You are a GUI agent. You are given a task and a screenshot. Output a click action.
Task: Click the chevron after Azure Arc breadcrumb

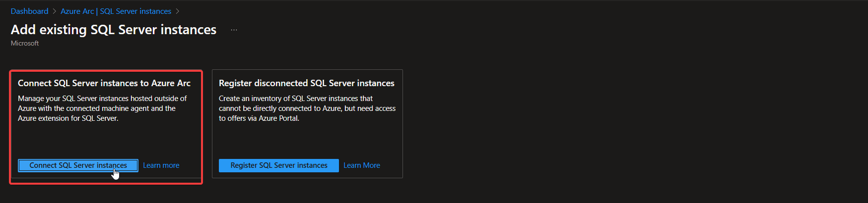tap(178, 11)
